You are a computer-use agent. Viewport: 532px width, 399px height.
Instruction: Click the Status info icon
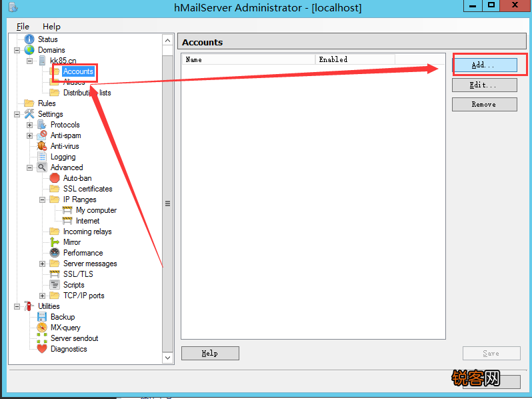(x=29, y=39)
